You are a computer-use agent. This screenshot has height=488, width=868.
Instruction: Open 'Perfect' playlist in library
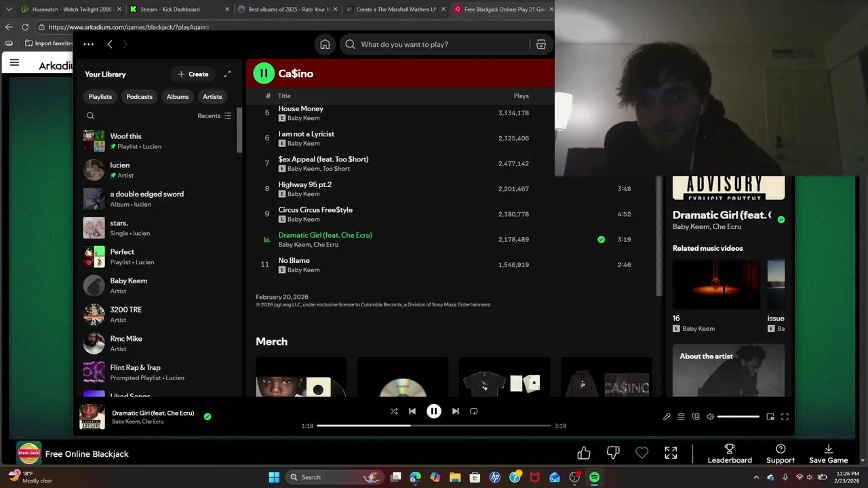click(x=157, y=257)
